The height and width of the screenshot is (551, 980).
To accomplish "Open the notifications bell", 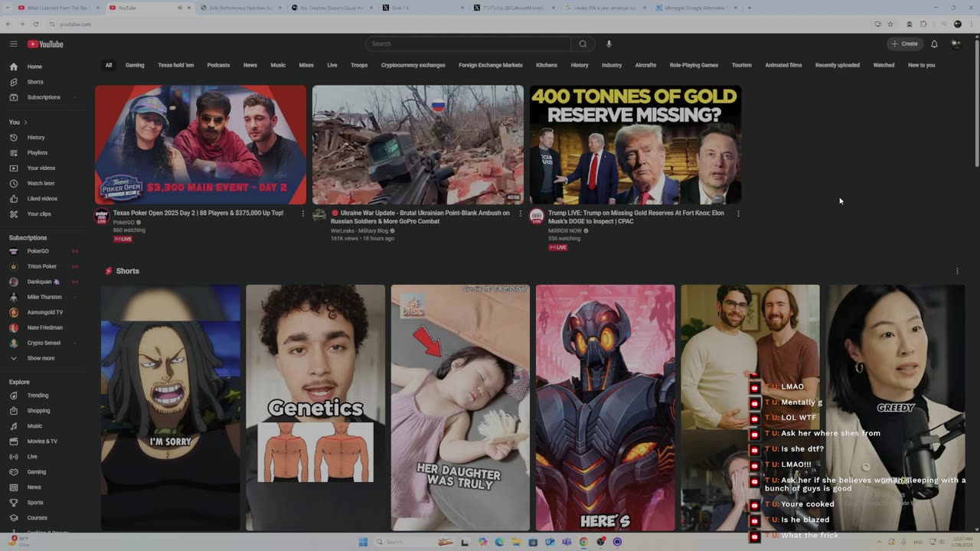I will coord(934,44).
